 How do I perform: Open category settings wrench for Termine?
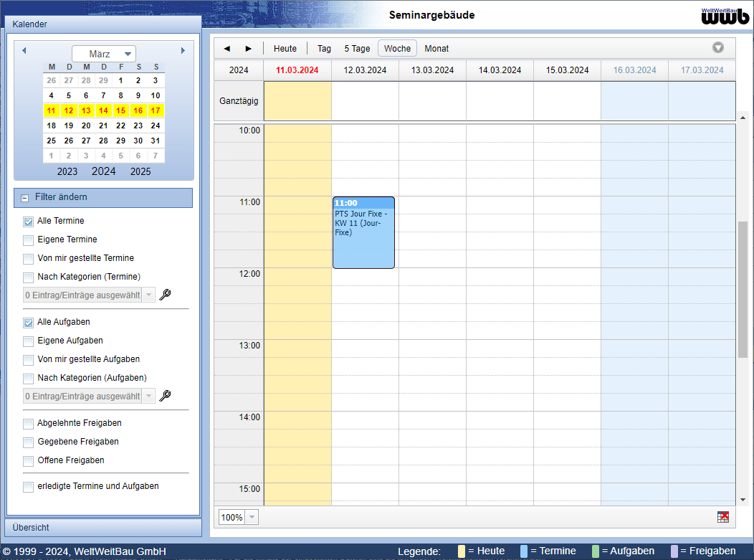[165, 295]
